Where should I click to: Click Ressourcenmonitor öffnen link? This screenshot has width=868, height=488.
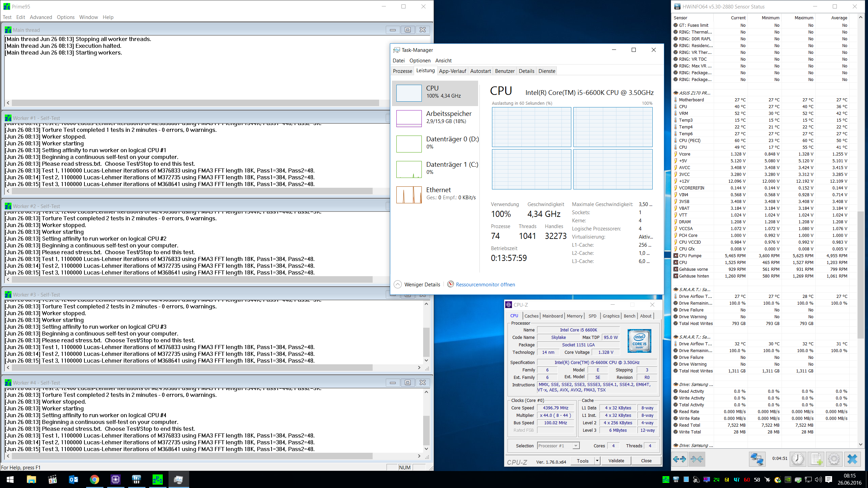tap(485, 285)
